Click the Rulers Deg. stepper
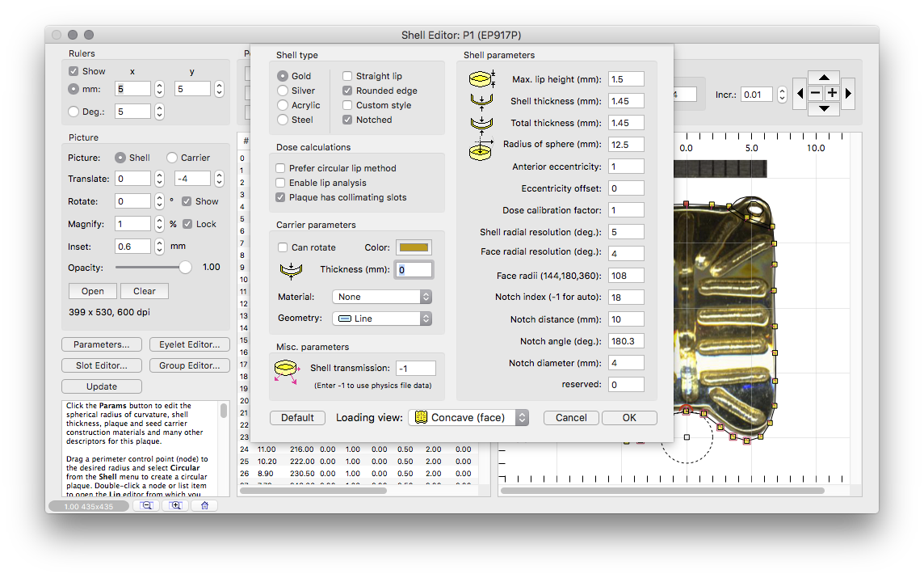The image size is (924, 578). coord(159,112)
